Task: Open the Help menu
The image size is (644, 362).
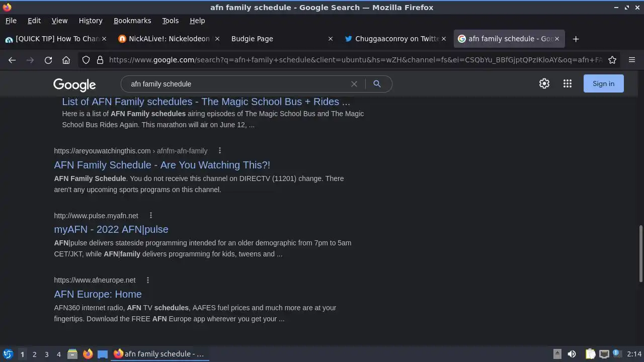Action: (197, 21)
